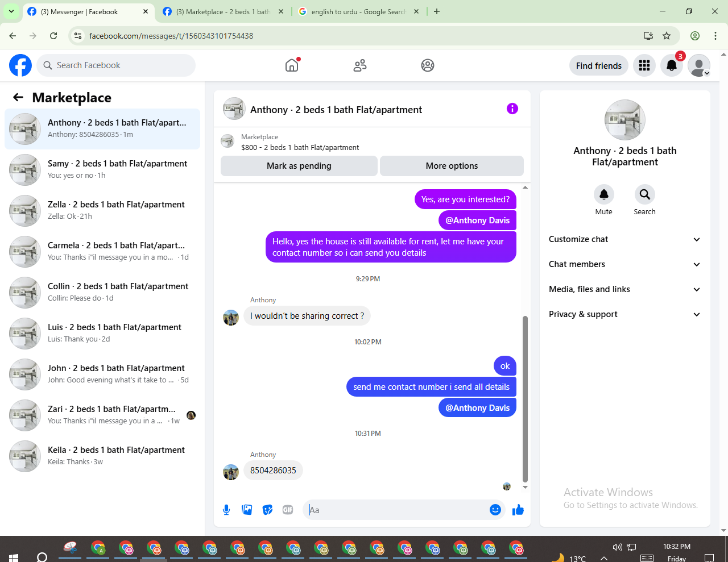Close the Google Search browser tab
Screen dimensions: 728x562
pos(416,11)
